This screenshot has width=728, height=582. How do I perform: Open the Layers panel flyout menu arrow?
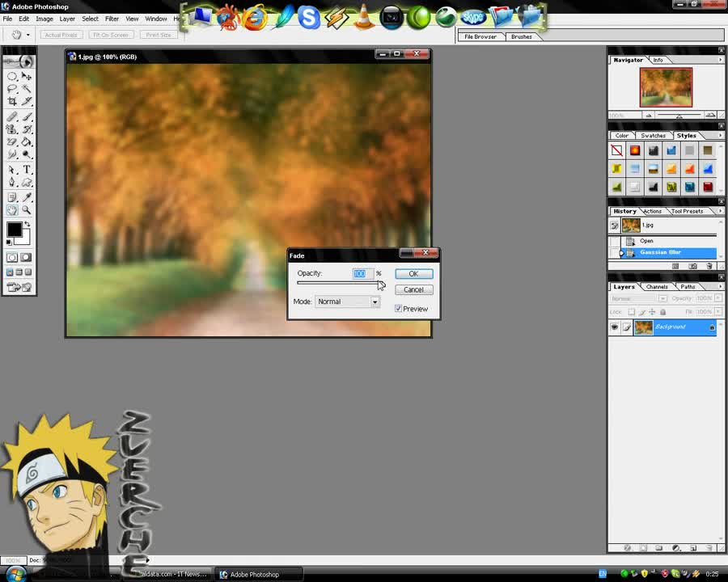click(x=720, y=287)
